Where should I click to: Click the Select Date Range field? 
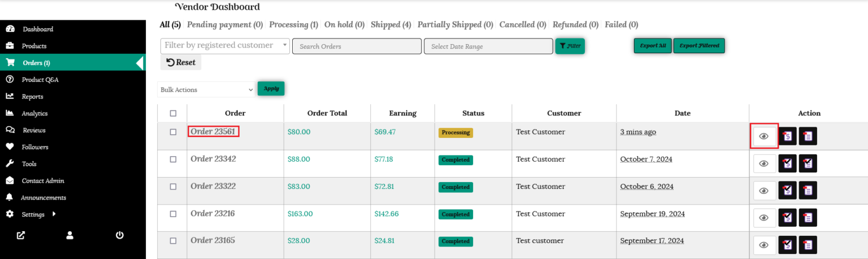tap(488, 46)
